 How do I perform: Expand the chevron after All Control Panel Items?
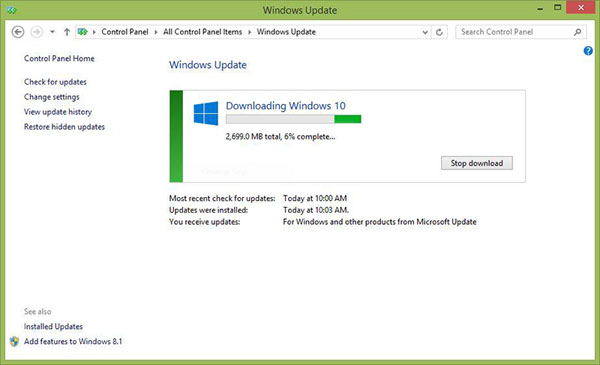(249, 32)
